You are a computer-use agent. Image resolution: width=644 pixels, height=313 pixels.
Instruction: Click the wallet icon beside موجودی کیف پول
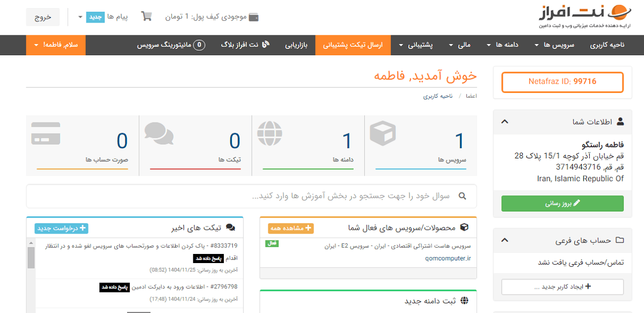click(254, 17)
